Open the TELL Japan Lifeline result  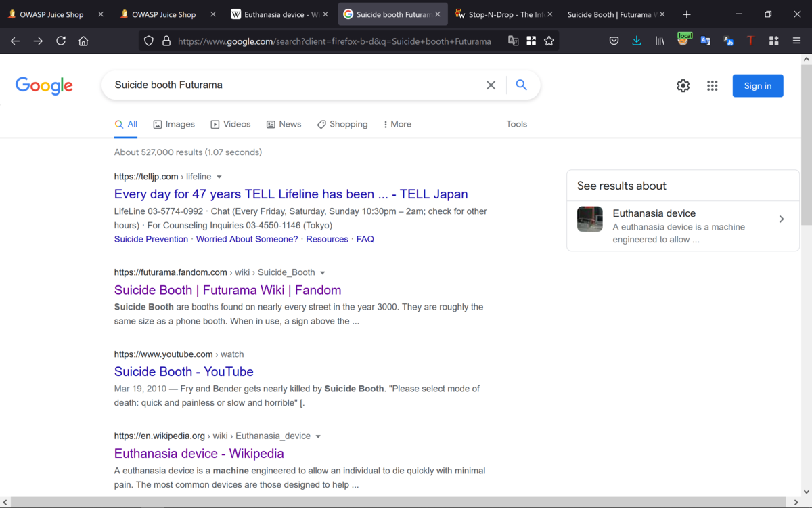tap(291, 194)
